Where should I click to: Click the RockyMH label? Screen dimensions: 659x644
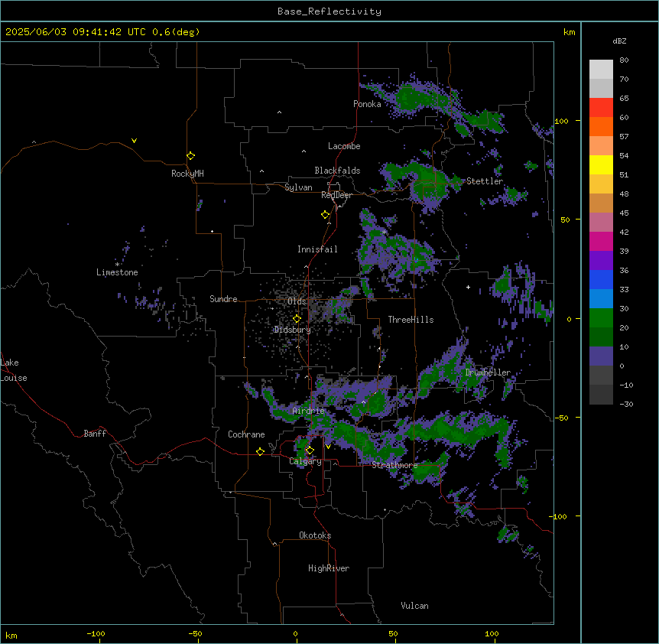pyautogui.click(x=187, y=174)
